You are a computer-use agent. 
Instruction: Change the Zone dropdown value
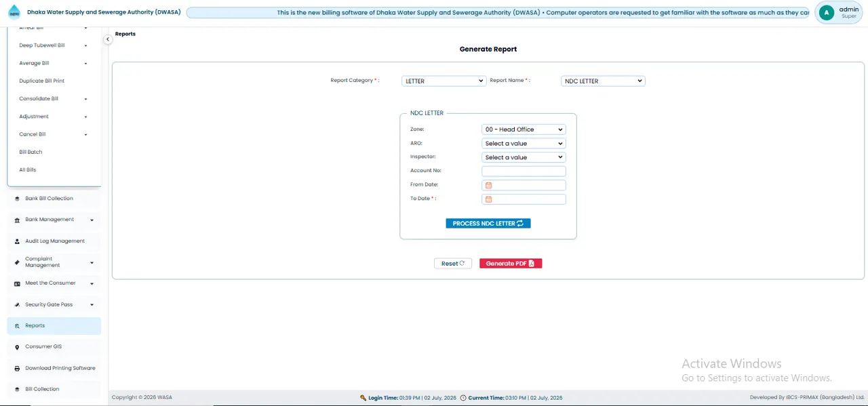click(x=524, y=129)
